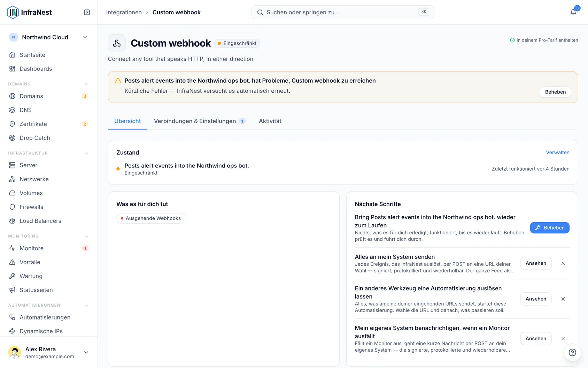Image resolution: width=588 pixels, height=368 pixels.
Task: Switch to Aktivität tab
Action: point(270,121)
